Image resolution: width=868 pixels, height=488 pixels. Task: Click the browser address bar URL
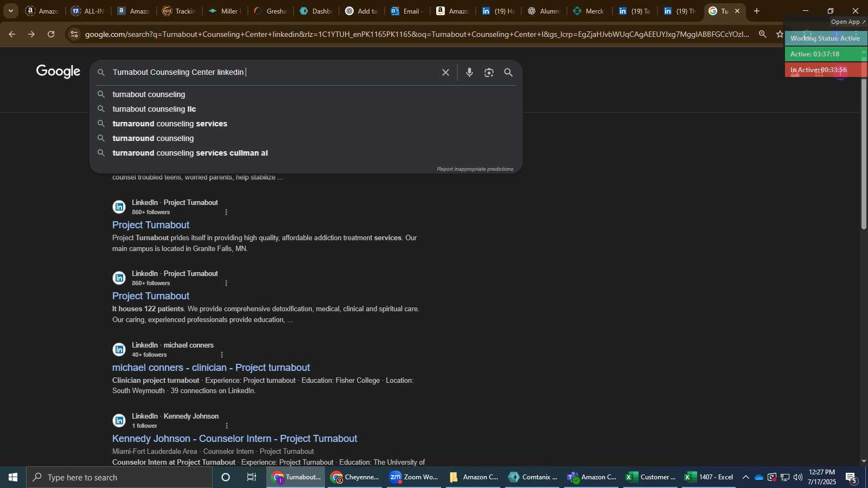pyautogui.click(x=417, y=34)
